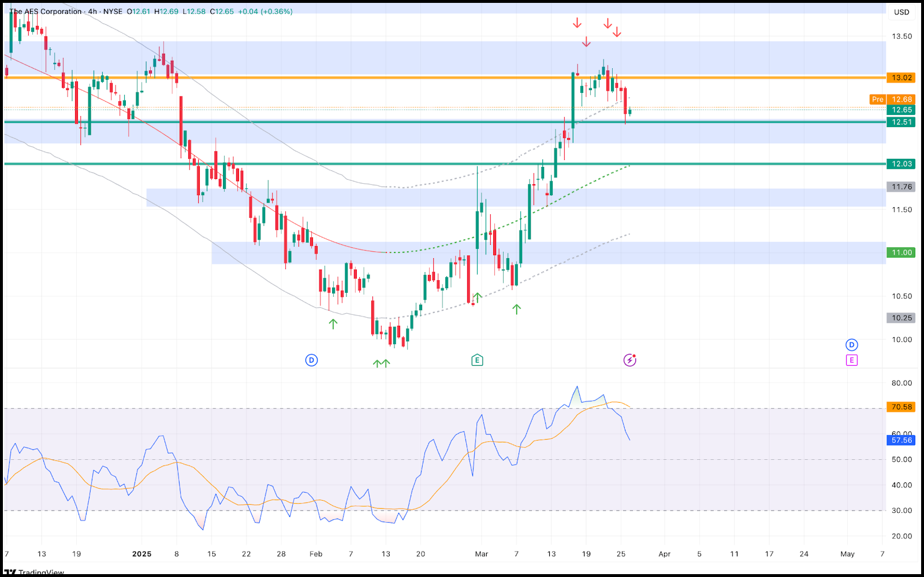Click the blue 57.56 RSI value label
Screen dimensions: 924x577
pyautogui.click(x=901, y=440)
